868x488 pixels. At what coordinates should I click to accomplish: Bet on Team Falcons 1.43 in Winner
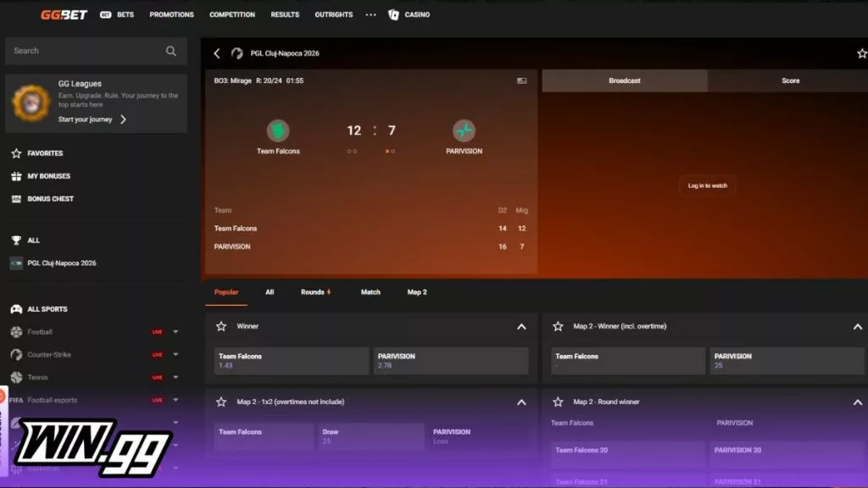[x=292, y=361]
